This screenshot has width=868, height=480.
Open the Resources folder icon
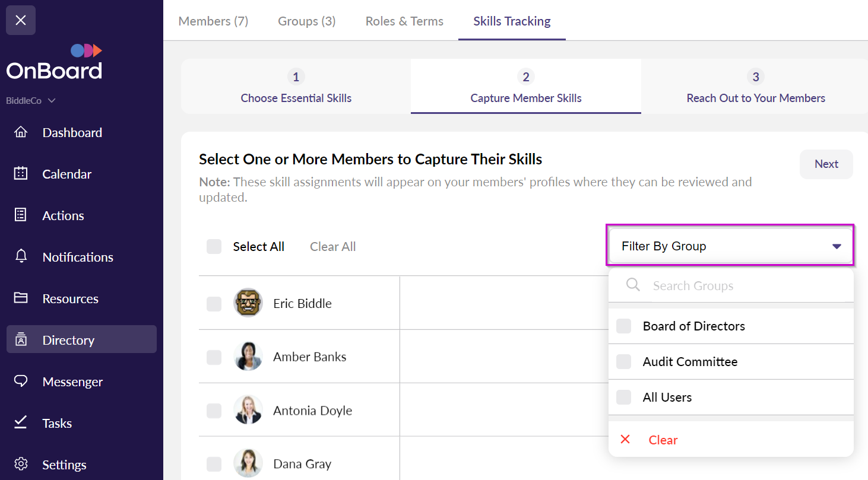(x=21, y=298)
